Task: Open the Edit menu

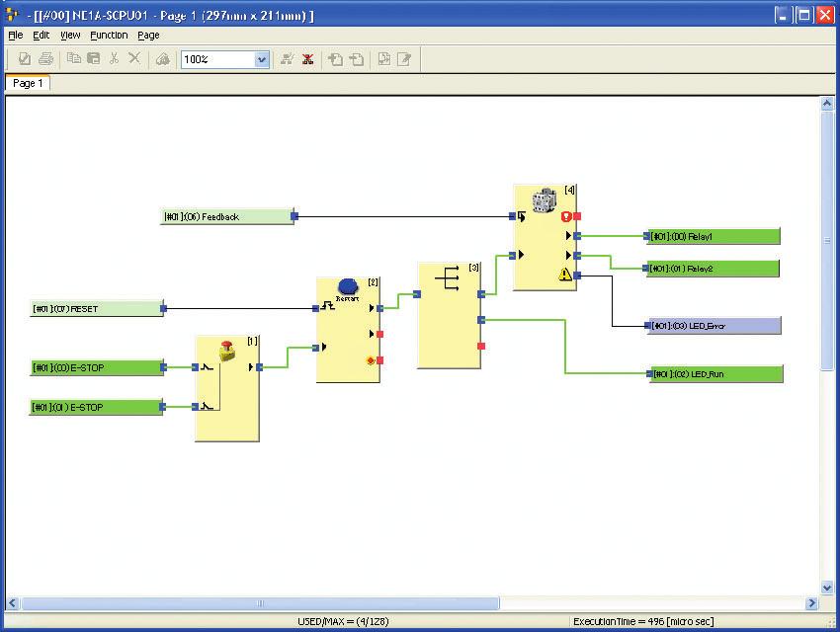Action: click(42, 36)
